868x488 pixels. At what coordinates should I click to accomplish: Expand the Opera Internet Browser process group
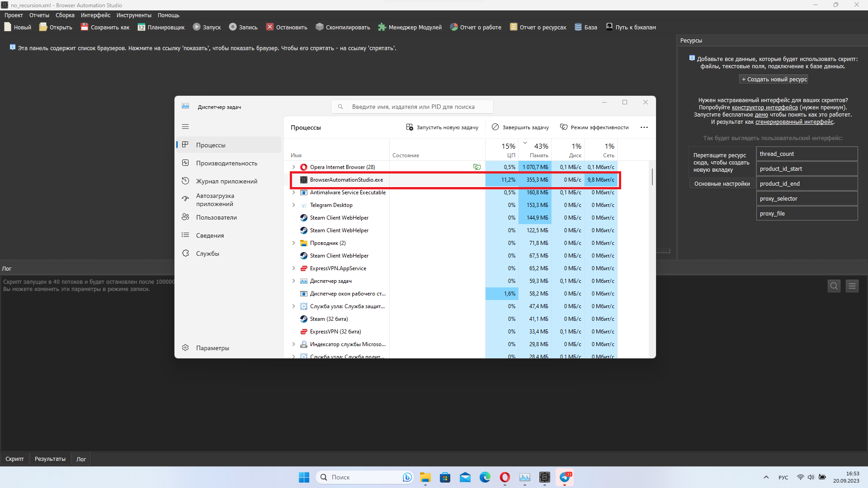(x=293, y=167)
